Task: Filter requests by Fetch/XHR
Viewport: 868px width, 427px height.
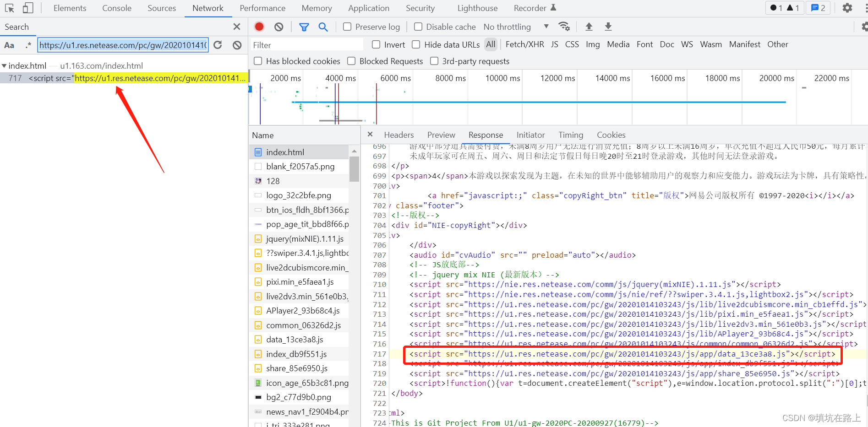Action: 525,44
